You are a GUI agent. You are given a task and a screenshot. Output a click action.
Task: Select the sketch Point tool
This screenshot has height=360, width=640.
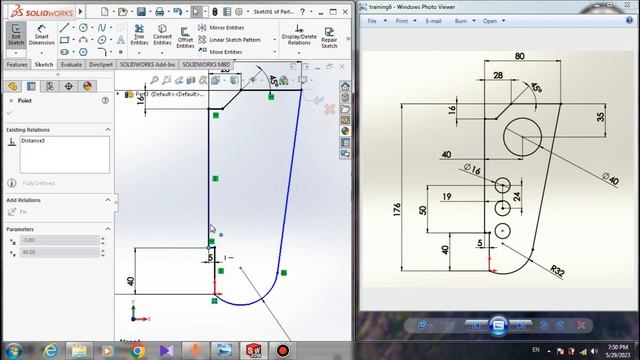[x=121, y=52]
